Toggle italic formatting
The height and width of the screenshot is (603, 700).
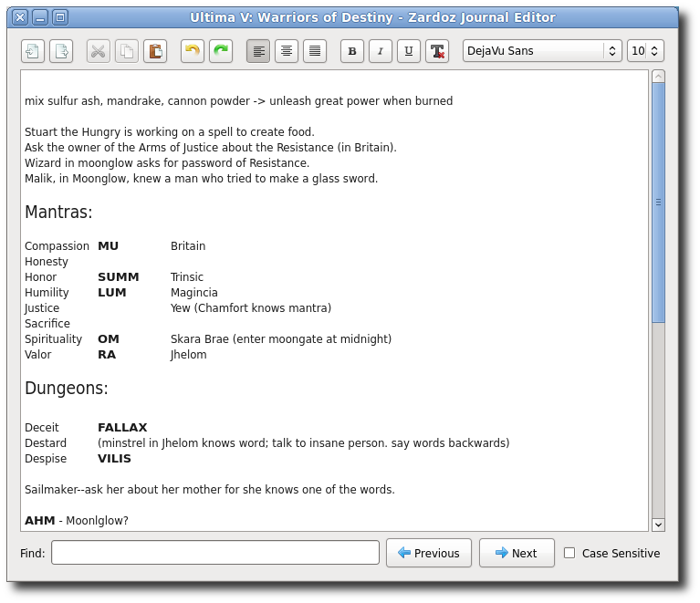pos(381,51)
